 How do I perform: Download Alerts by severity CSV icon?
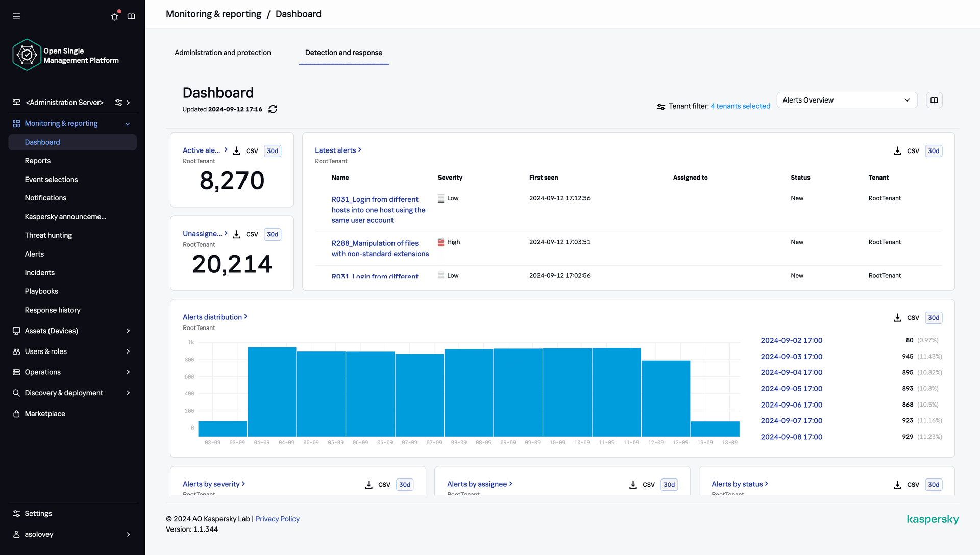(x=369, y=485)
